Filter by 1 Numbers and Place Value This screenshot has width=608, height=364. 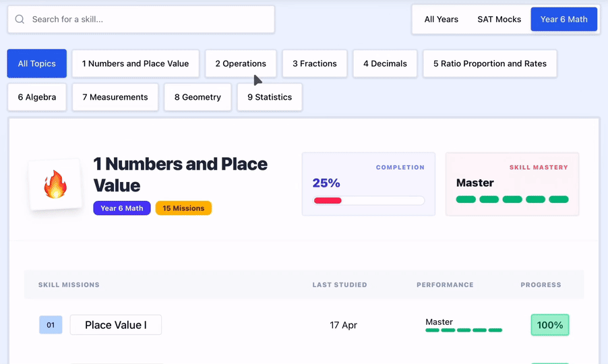tap(135, 63)
